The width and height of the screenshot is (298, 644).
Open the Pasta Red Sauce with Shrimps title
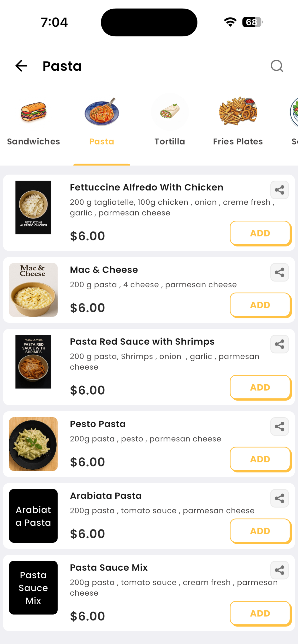(142, 342)
